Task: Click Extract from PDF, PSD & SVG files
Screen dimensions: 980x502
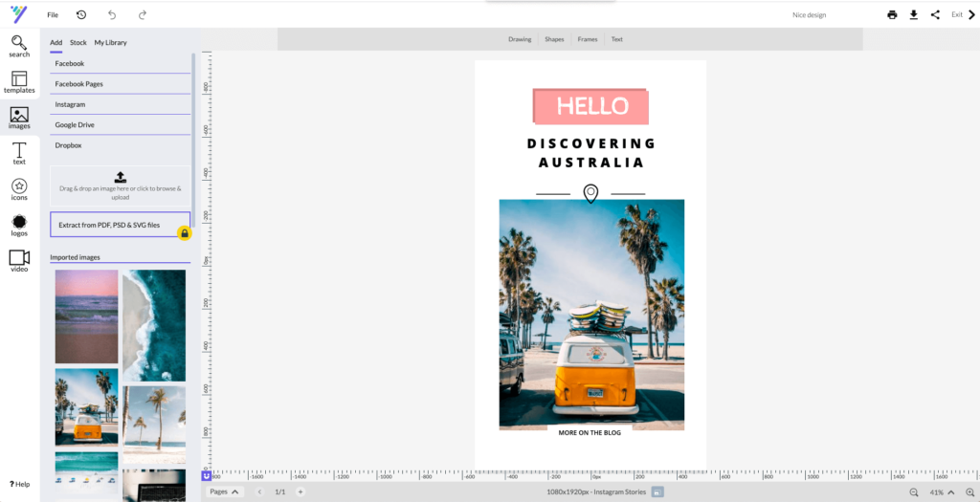Action: coord(109,226)
